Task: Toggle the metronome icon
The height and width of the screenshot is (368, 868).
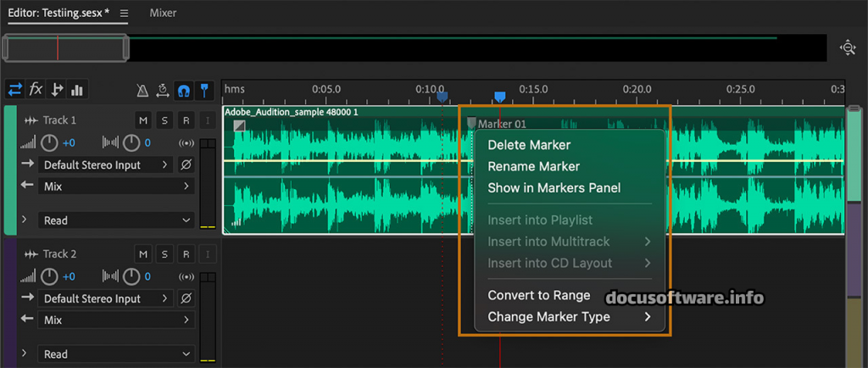Action: pyautogui.click(x=144, y=90)
